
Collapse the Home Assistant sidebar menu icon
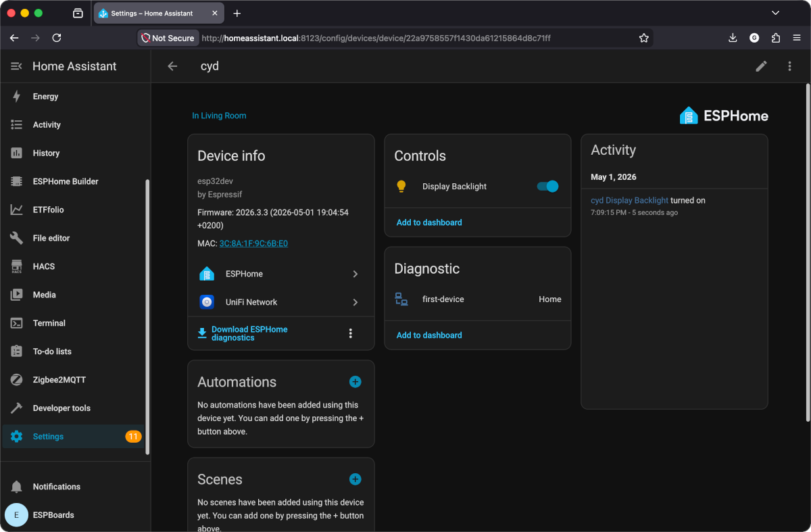[17, 66]
